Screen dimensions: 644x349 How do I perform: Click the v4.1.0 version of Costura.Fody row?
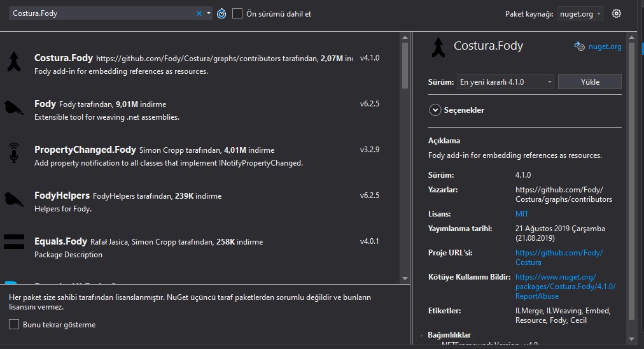370,58
